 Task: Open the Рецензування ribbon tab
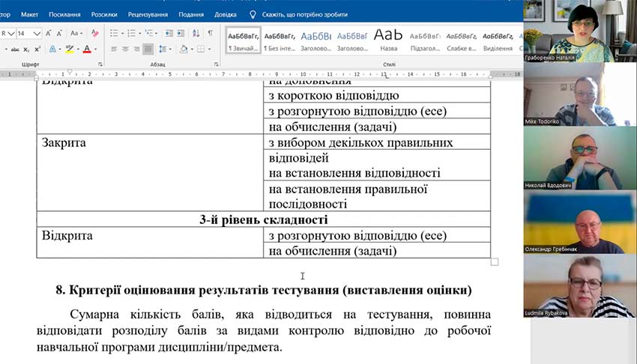point(147,14)
